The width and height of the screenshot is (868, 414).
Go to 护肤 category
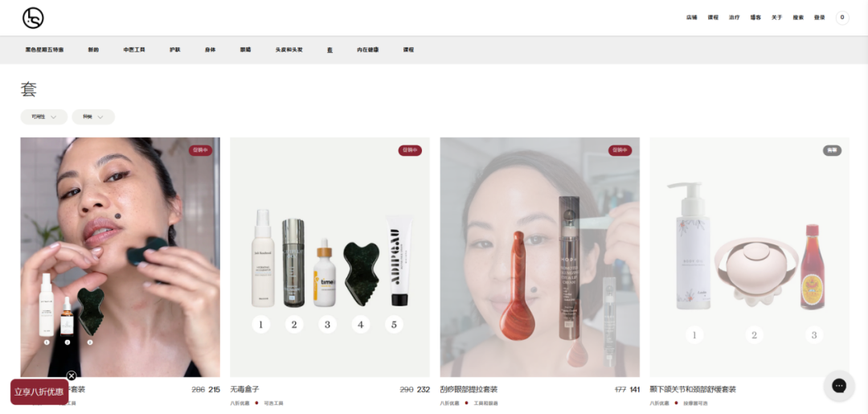pos(175,50)
